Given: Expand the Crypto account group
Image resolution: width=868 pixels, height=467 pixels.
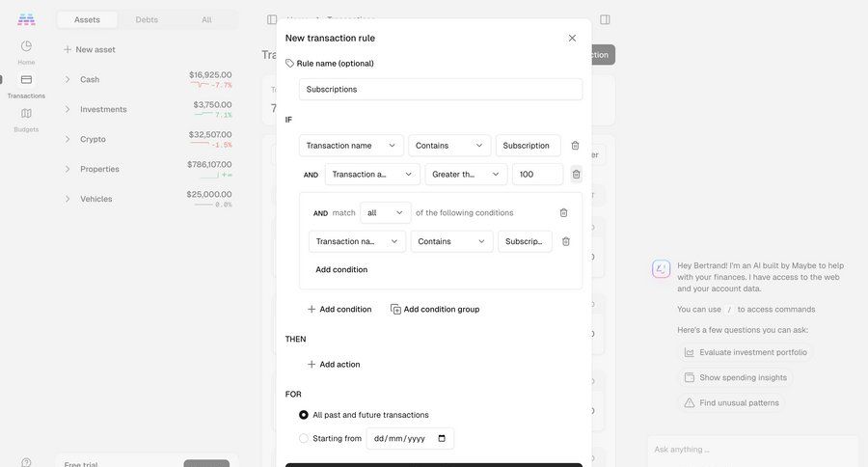Looking at the screenshot, I should point(68,139).
